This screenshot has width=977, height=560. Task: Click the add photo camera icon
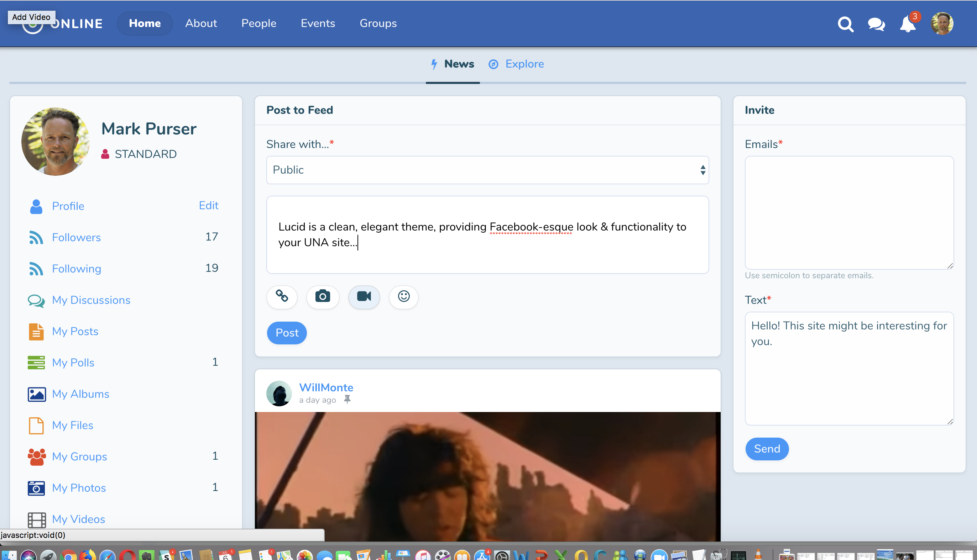323,296
